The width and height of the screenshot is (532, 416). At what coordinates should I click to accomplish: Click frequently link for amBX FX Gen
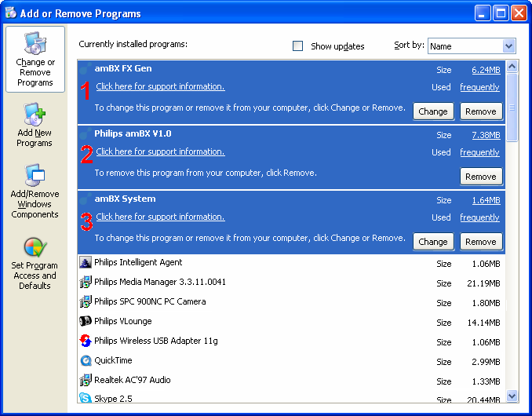pyautogui.click(x=479, y=87)
